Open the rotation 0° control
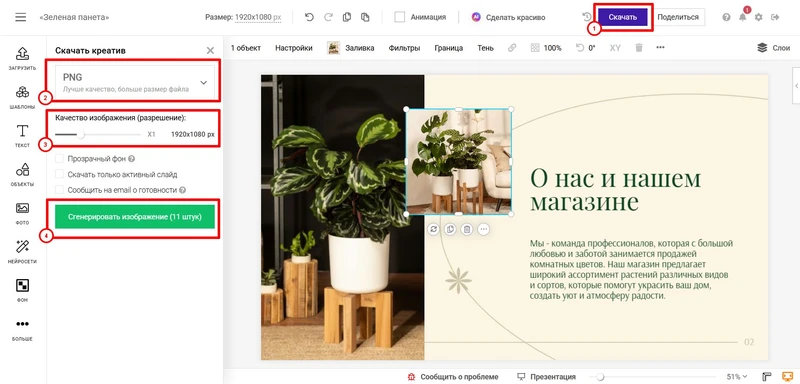800x384 pixels. 585,48
